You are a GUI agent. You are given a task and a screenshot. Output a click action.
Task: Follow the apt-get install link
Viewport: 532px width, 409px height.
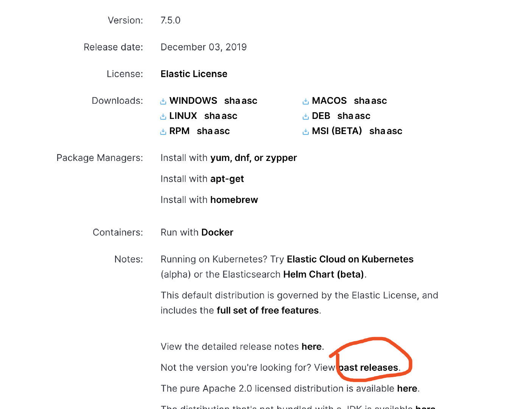(227, 179)
